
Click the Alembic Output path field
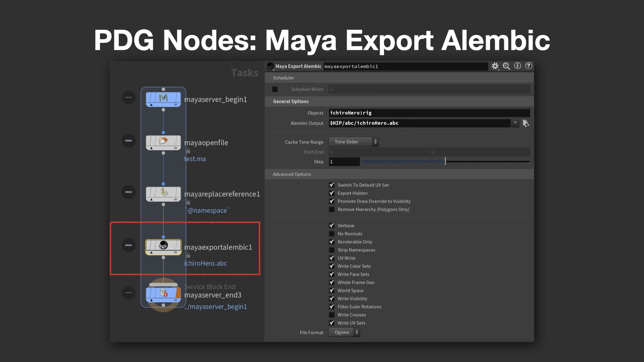(x=420, y=123)
